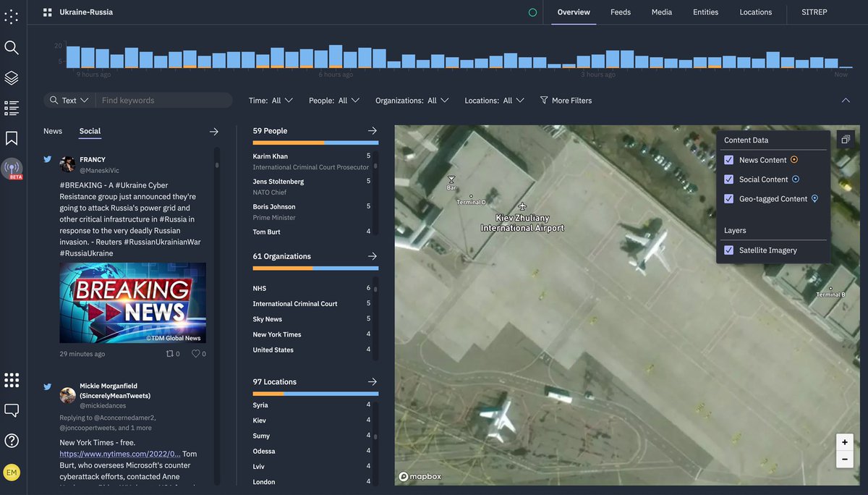Zoom in on the map
Viewport: 868px width, 495px height.
coord(844,442)
